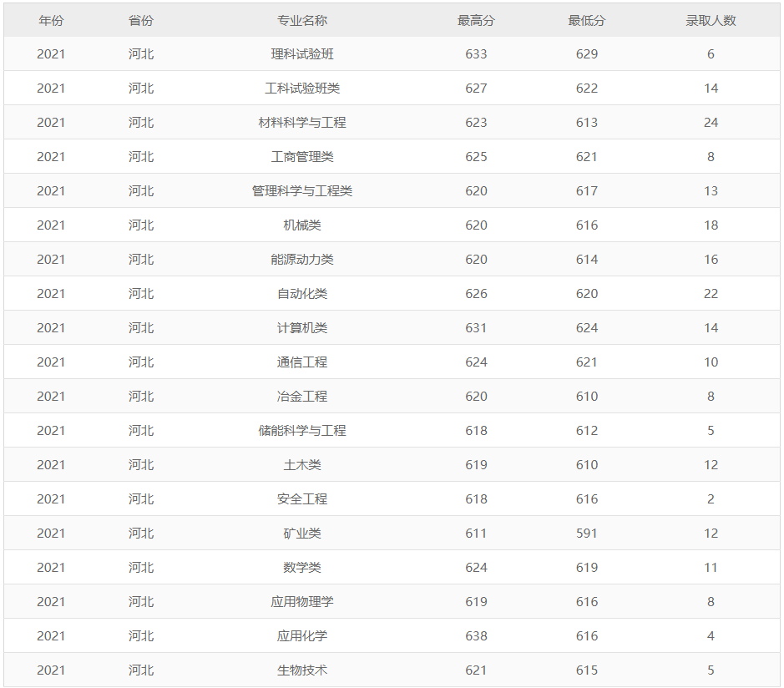Click the 自动化类 major name
This screenshot has width=784, height=688.
click(x=302, y=294)
